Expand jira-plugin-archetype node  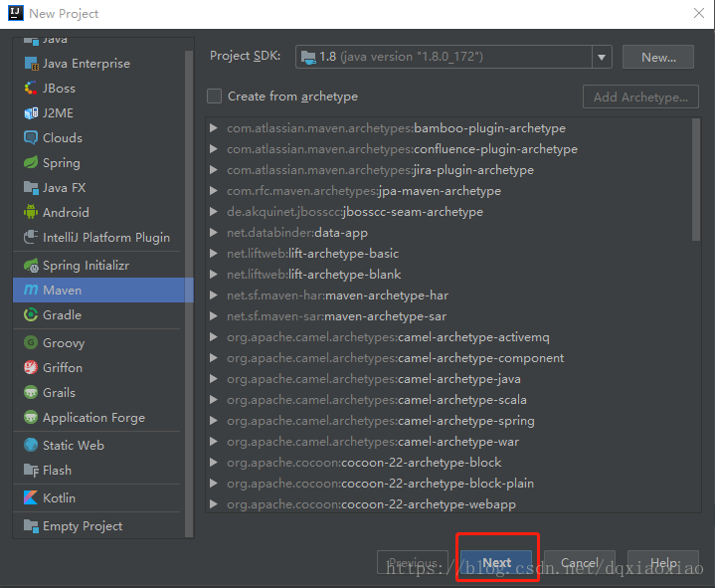213,170
